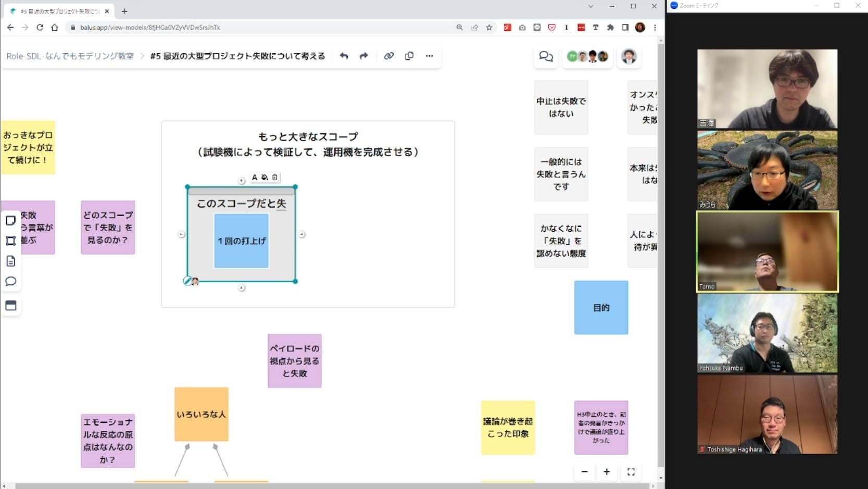868x489 pixels.
Task: Delete selected node with trash icon
Action: coord(274,177)
